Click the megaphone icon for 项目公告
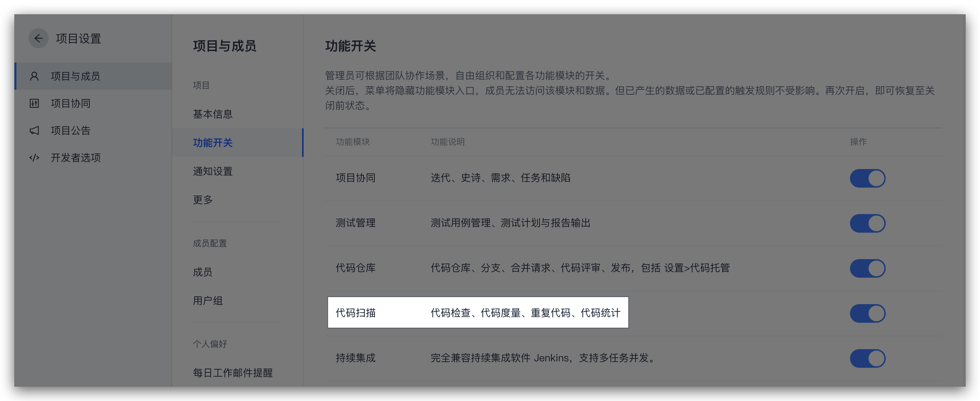 pos(34,130)
